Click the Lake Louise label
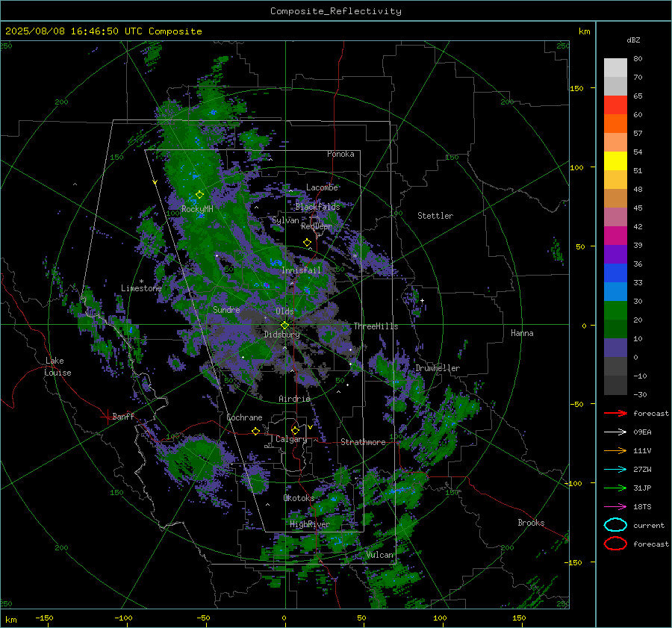 tap(57, 367)
